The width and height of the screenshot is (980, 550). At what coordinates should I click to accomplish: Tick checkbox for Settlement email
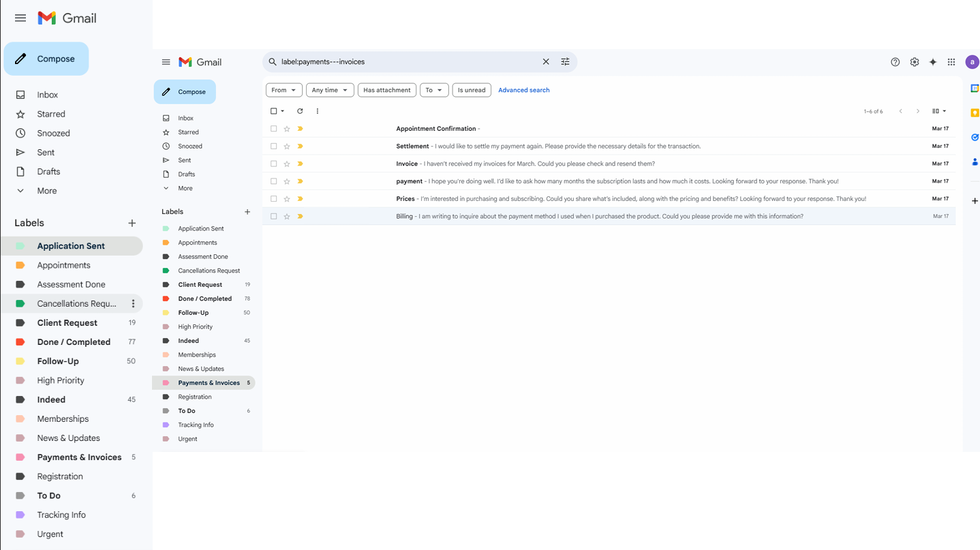tap(274, 146)
